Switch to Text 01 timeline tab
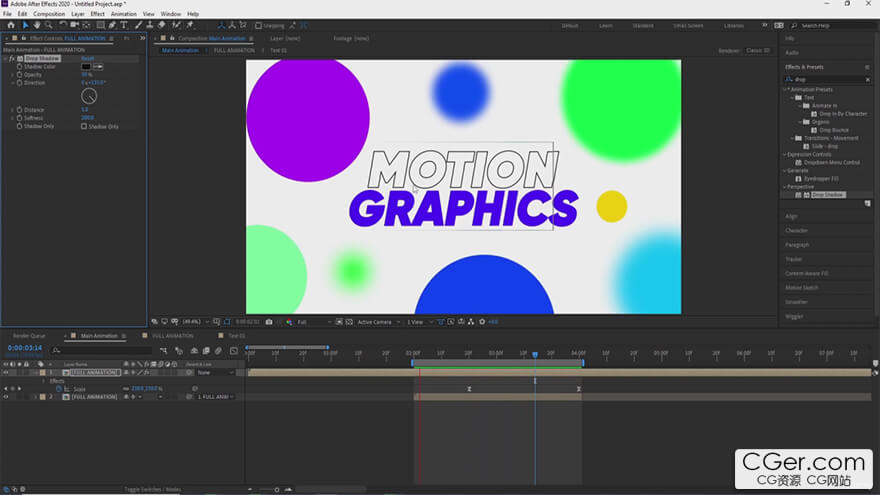This screenshot has width=880, height=495. point(236,336)
